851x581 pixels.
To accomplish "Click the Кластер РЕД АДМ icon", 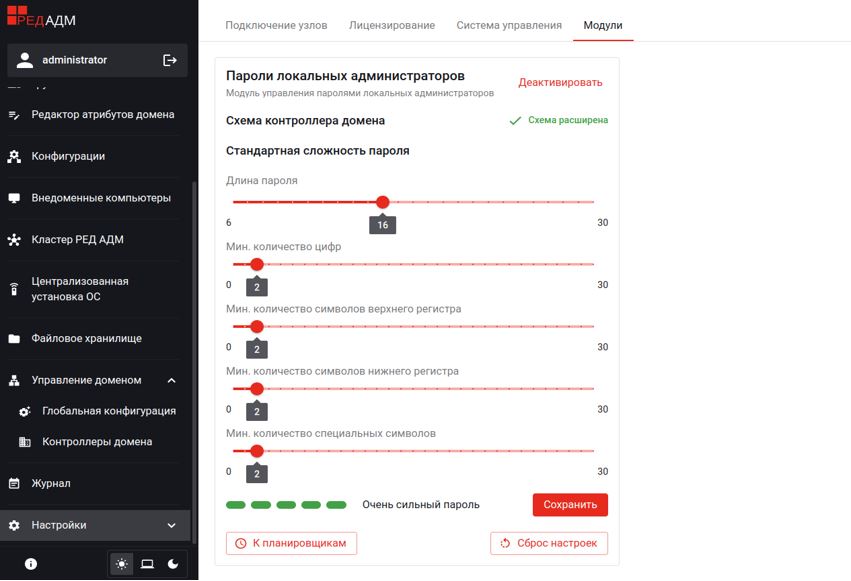I will [14, 240].
